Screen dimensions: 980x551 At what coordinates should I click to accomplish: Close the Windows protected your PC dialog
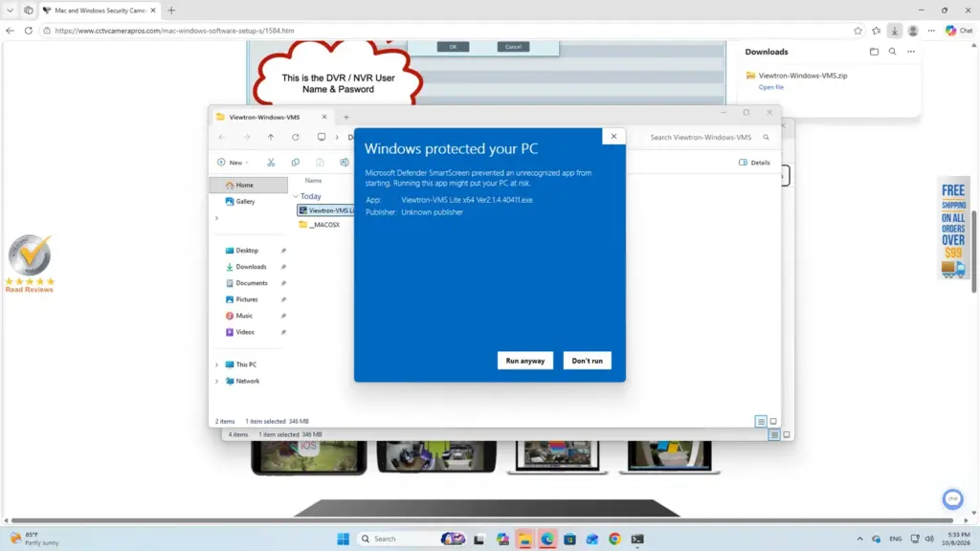(x=613, y=136)
